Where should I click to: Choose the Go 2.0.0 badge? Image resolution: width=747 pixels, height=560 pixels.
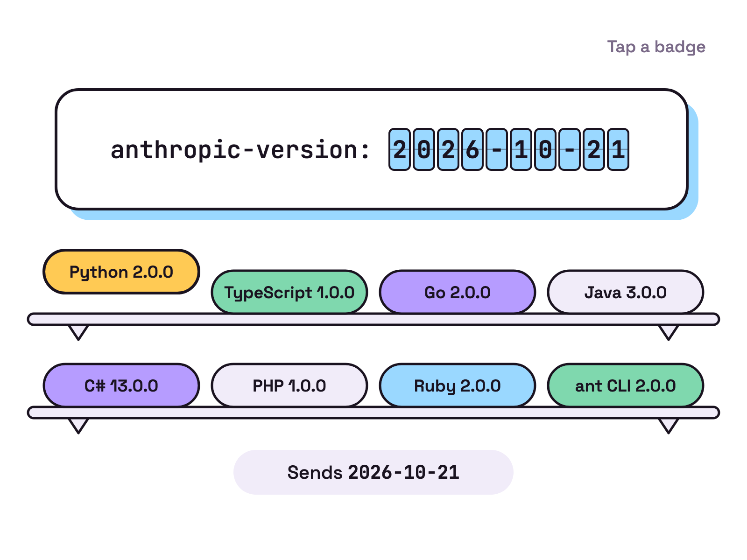tap(458, 292)
